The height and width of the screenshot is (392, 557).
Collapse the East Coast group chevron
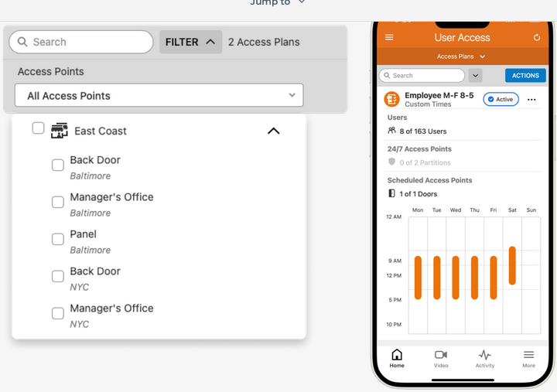pyautogui.click(x=273, y=131)
